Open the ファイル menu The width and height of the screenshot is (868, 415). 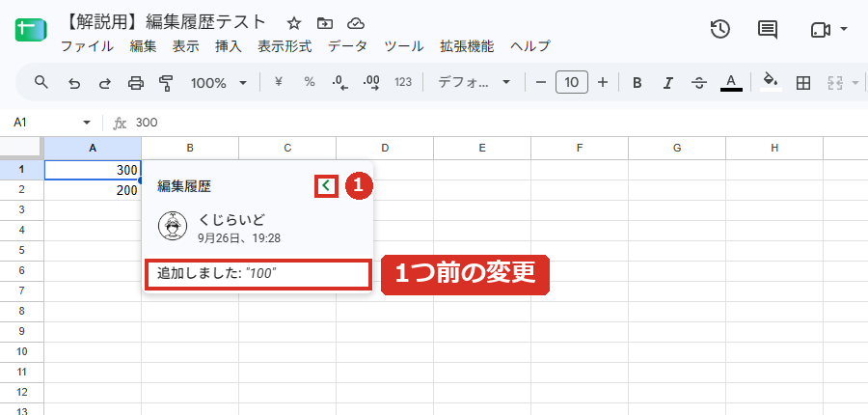(x=87, y=46)
